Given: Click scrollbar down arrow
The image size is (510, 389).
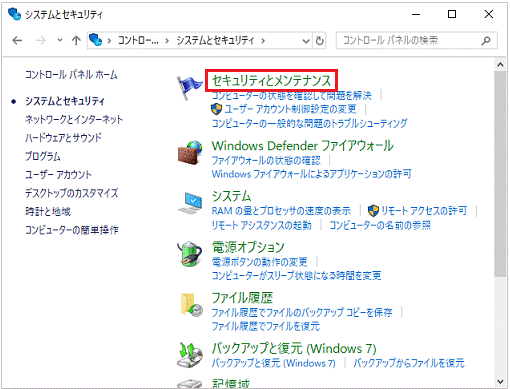Looking at the screenshot, I should (x=500, y=382).
